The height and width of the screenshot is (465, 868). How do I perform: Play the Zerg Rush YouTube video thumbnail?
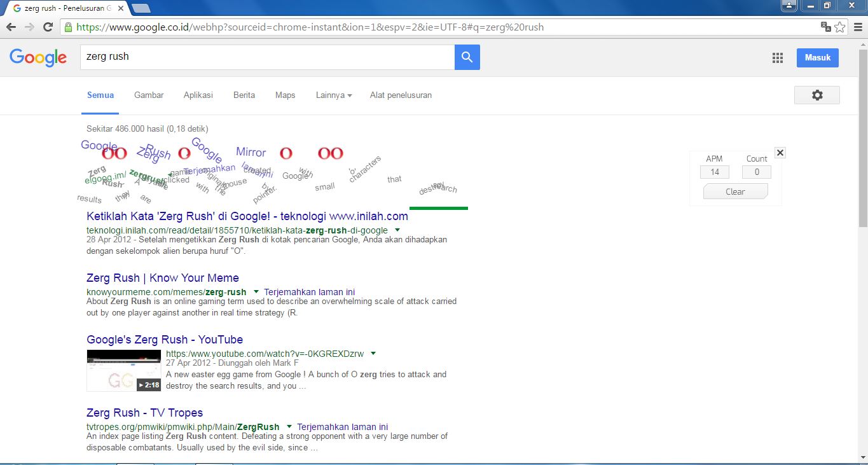click(x=124, y=370)
